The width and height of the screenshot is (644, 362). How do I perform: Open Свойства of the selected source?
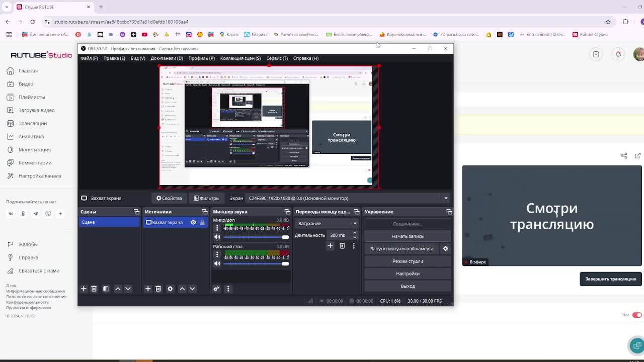pyautogui.click(x=169, y=198)
